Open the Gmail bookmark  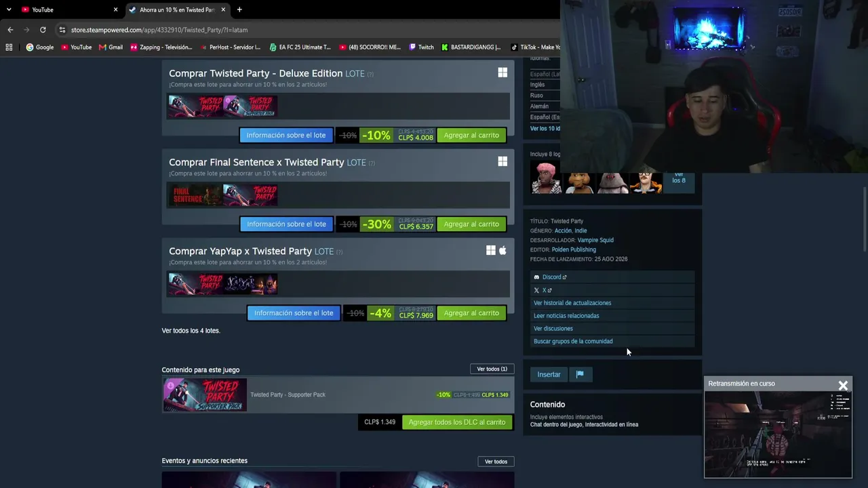pyautogui.click(x=111, y=47)
